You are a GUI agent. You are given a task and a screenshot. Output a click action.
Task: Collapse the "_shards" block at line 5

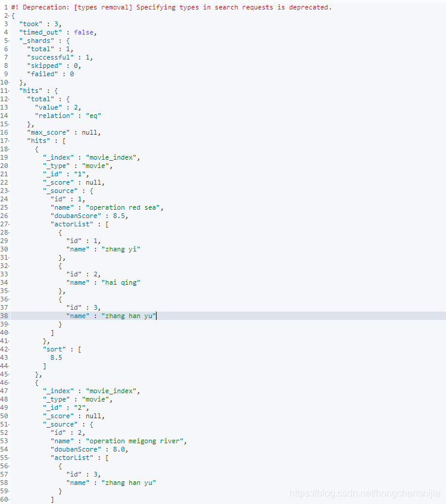click(9, 41)
